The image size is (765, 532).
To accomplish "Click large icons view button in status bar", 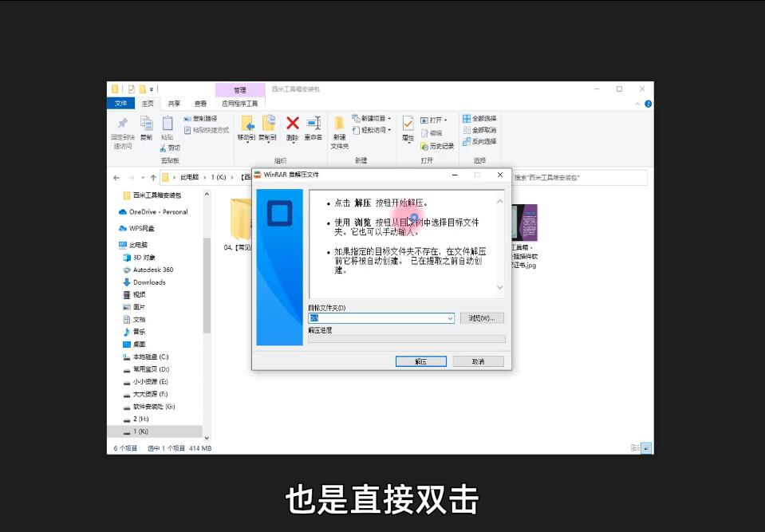I will coord(646,447).
